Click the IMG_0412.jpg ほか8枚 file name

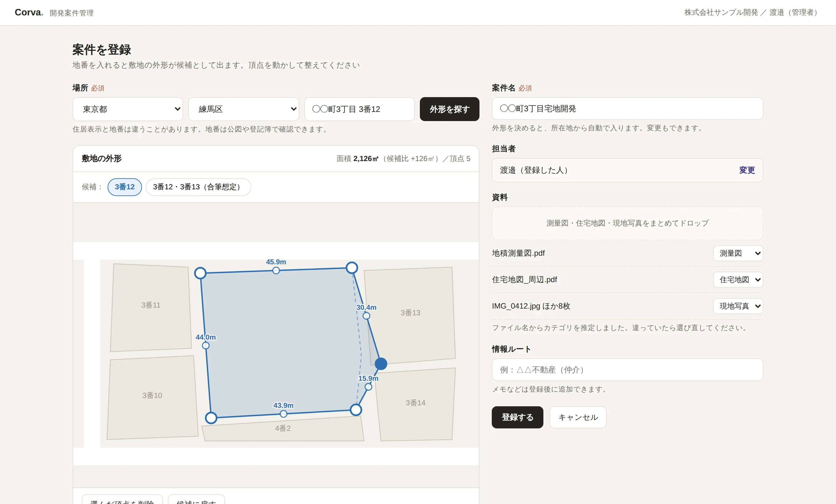pyautogui.click(x=531, y=306)
